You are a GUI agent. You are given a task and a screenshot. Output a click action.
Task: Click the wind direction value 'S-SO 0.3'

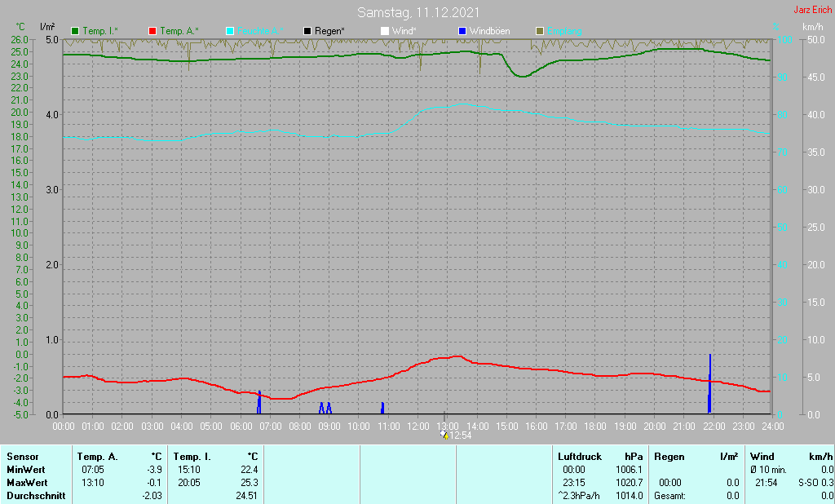coord(815,483)
